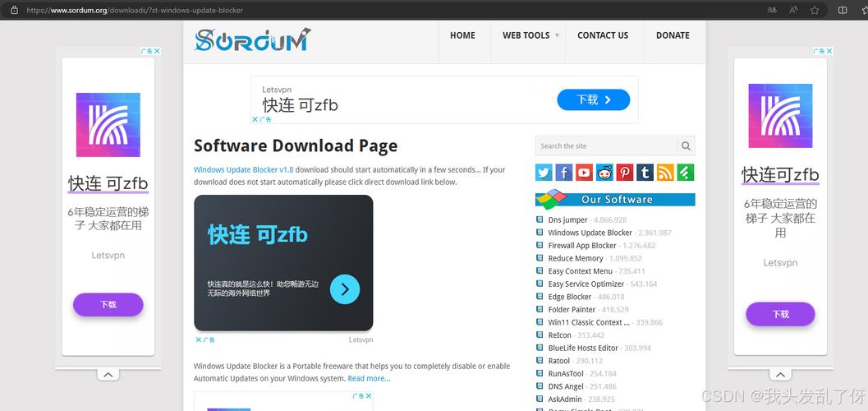
Task: Open DNS Angel link
Action: click(x=566, y=386)
